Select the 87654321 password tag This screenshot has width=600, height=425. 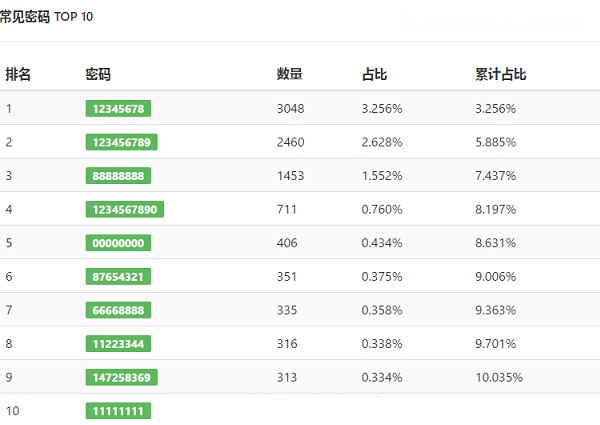[118, 276]
